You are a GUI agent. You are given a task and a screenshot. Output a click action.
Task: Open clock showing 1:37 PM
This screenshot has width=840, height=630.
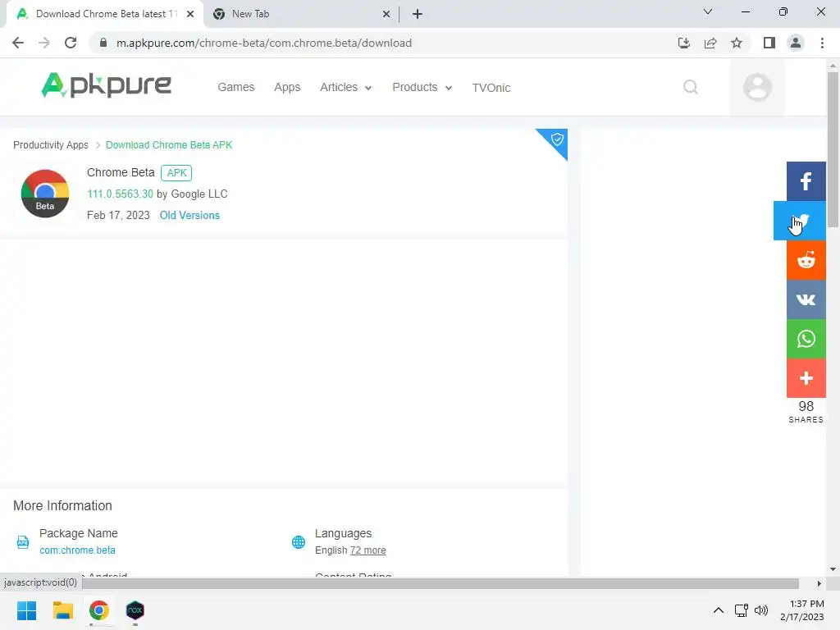802,610
